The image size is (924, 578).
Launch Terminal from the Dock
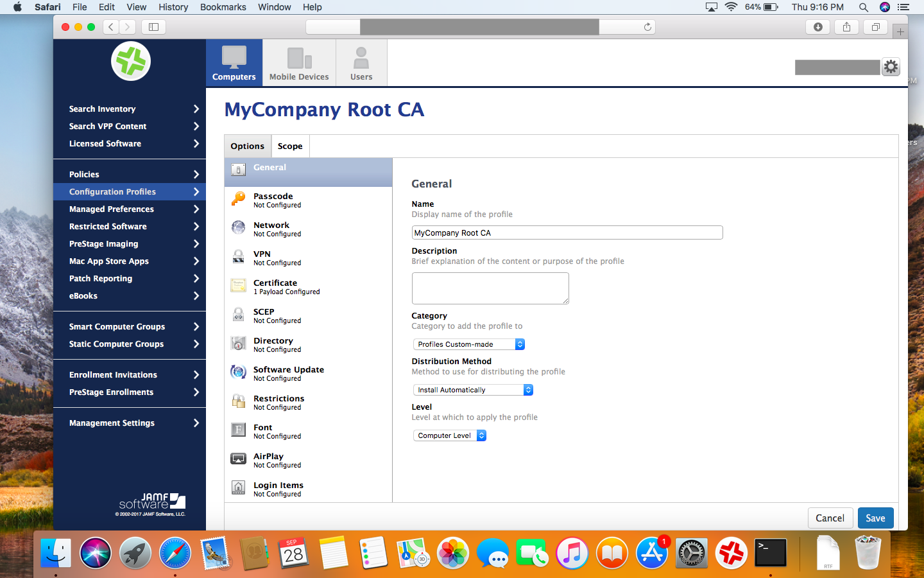770,553
